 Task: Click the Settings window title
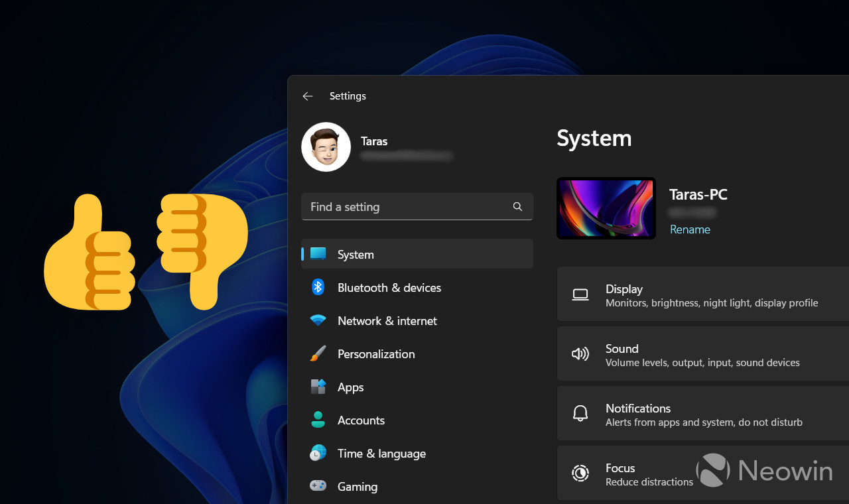(x=348, y=96)
